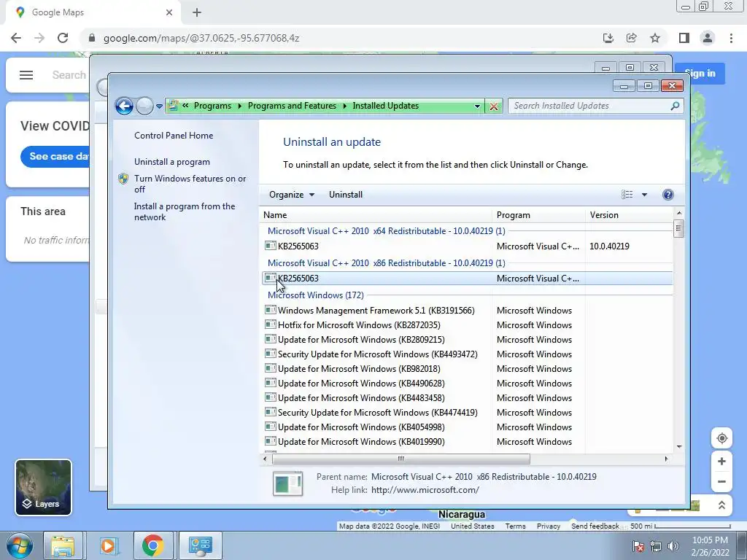Select Hotfix for Microsoft Windows (KB2872035)

[467, 325]
